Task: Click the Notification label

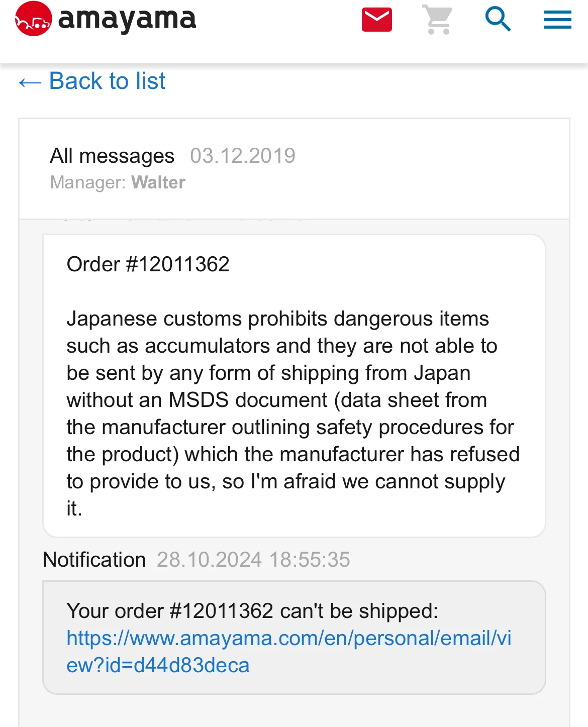Action: coord(94,560)
